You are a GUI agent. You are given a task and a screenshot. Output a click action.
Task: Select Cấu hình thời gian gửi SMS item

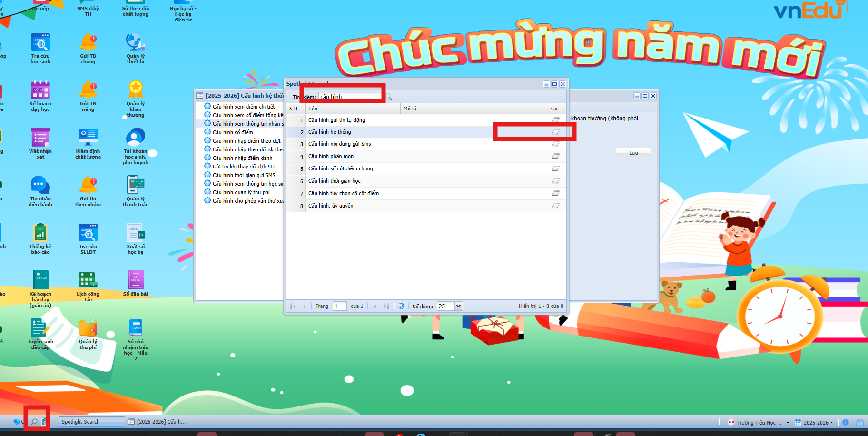click(244, 175)
